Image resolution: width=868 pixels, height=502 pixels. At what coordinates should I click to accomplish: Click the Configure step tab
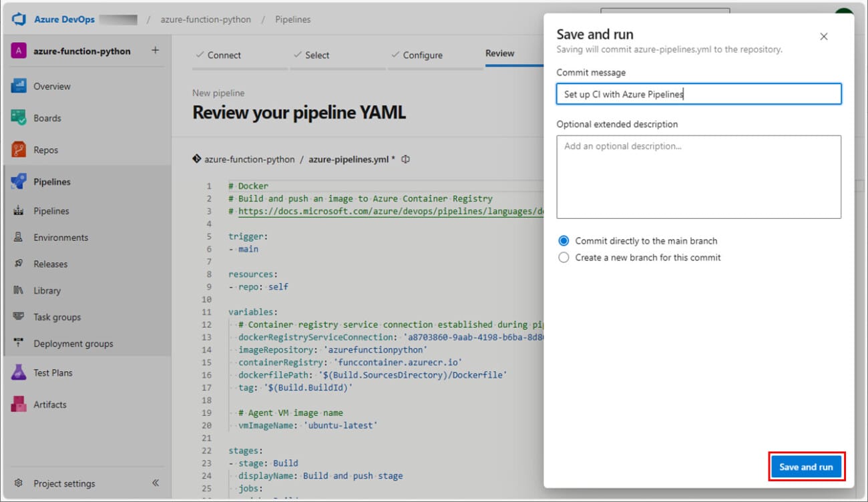pyautogui.click(x=417, y=55)
